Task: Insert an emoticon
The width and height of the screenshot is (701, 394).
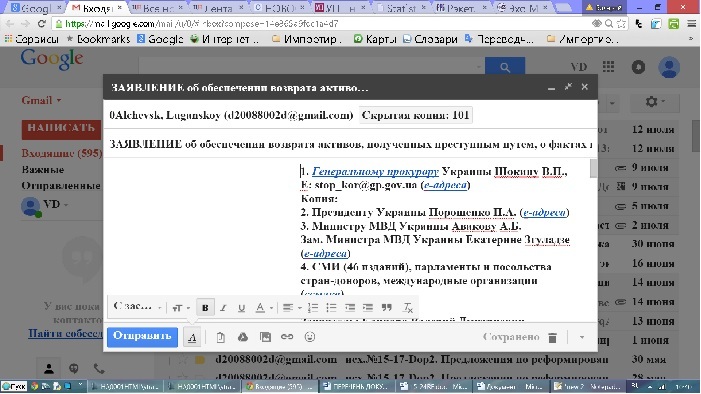Action: click(x=310, y=336)
